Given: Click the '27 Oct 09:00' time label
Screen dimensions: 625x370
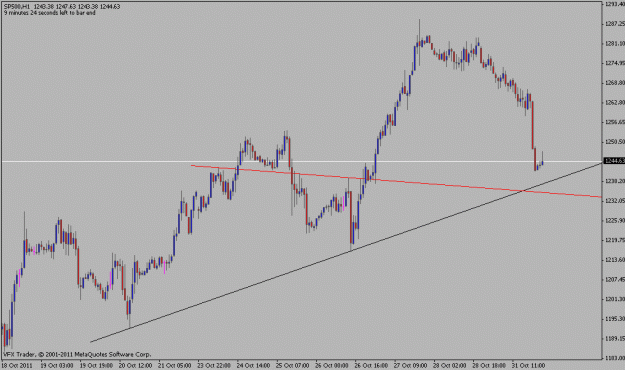Looking at the screenshot, I should 410,365.
